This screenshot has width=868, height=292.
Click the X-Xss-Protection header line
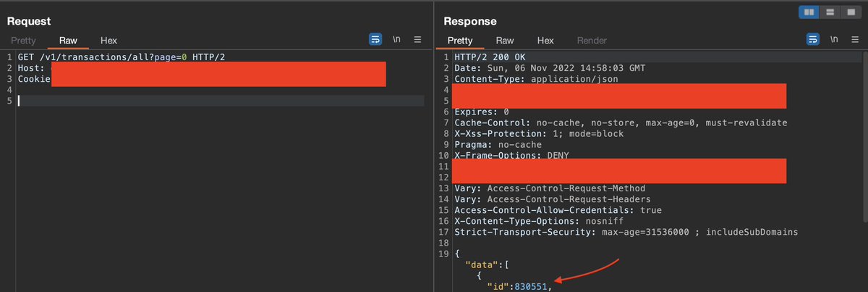point(539,133)
